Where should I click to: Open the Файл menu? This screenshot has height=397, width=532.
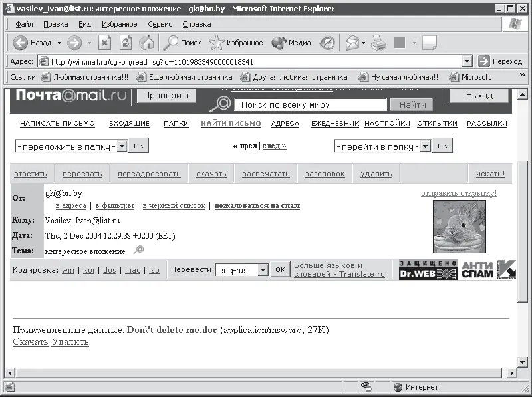click(x=24, y=24)
